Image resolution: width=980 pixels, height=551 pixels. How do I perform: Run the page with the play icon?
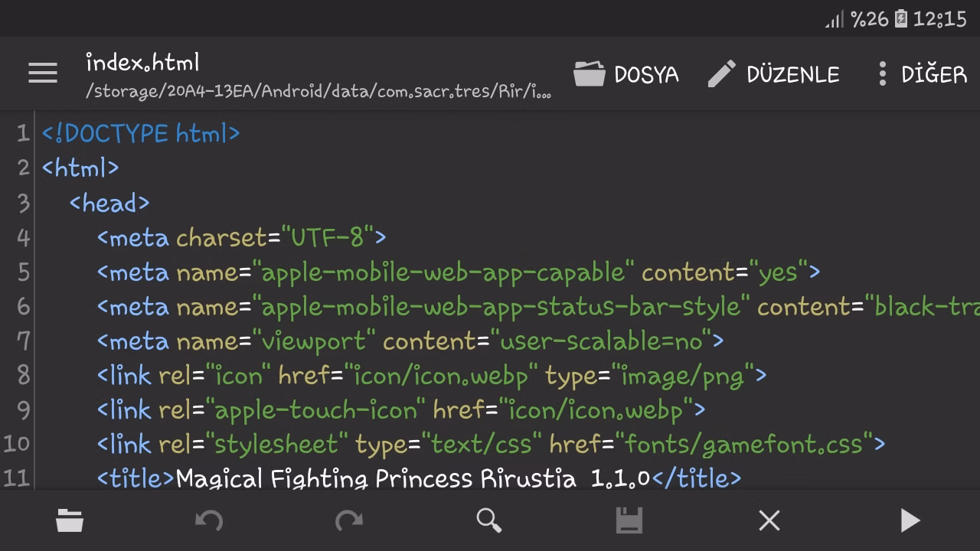[910, 520]
